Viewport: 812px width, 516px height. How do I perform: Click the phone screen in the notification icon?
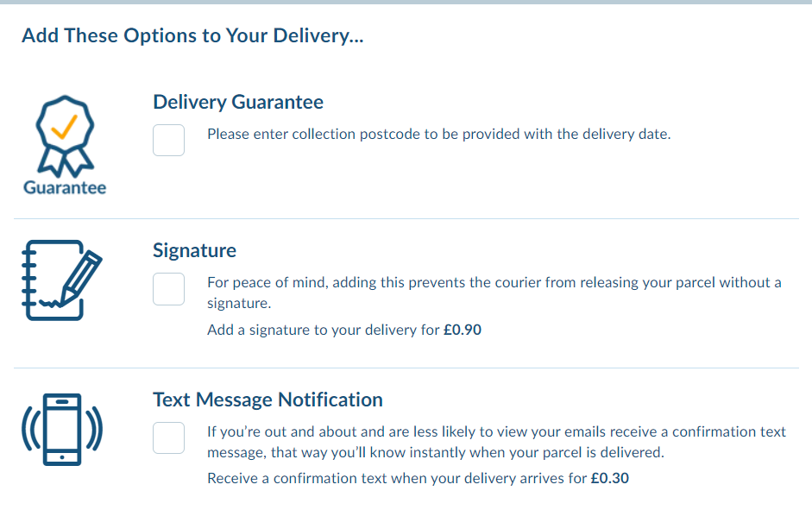(x=63, y=429)
